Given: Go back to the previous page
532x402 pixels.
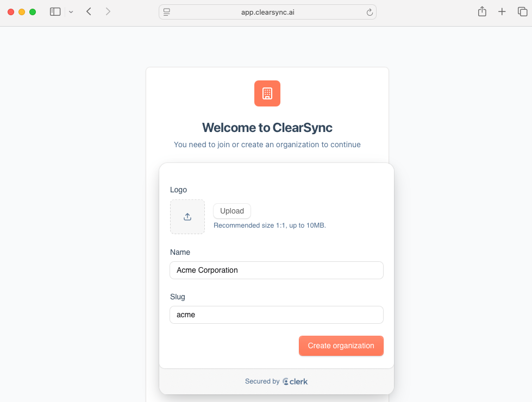Looking at the screenshot, I should point(89,12).
